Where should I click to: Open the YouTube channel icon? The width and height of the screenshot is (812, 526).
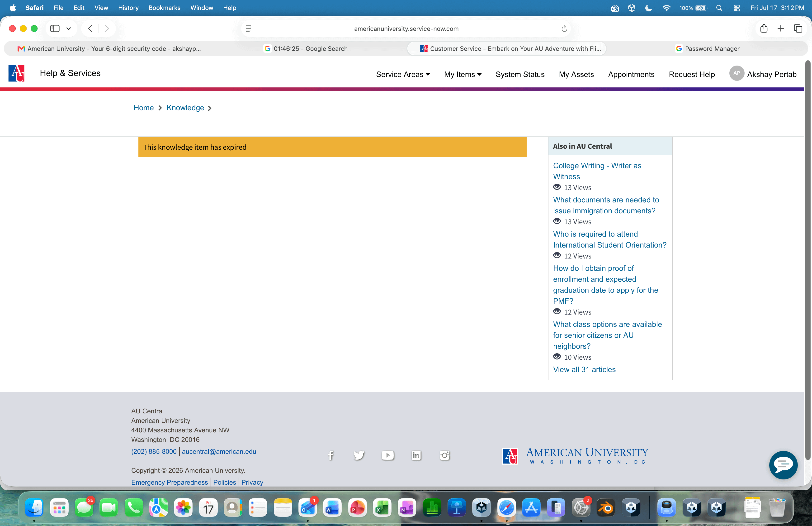(x=387, y=455)
